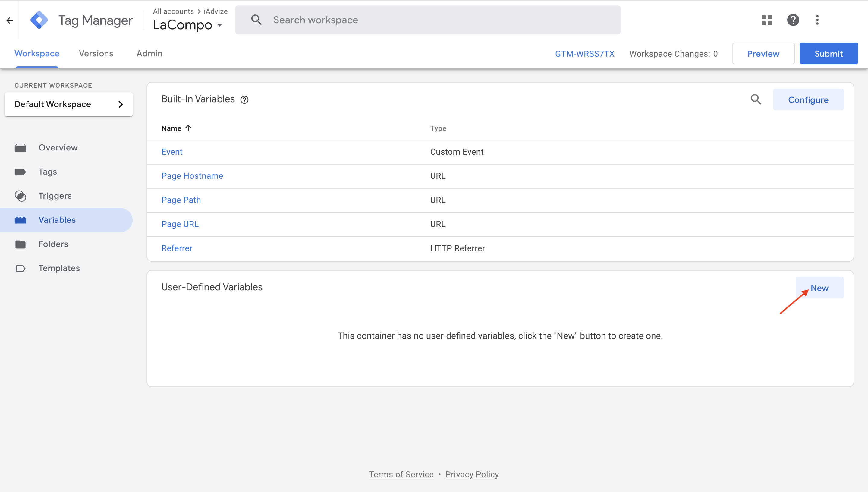Image resolution: width=868 pixels, height=492 pixels.
Task: Click the Overview sidebar icon
Action: pyautogui.click(x=20, y=148)
